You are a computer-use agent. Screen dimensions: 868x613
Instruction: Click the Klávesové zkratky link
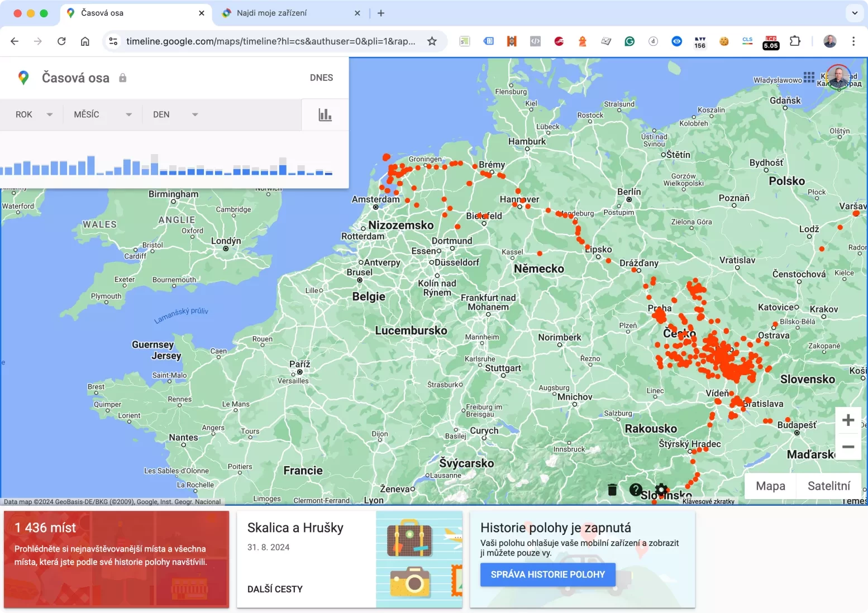(x=708, y=501)
